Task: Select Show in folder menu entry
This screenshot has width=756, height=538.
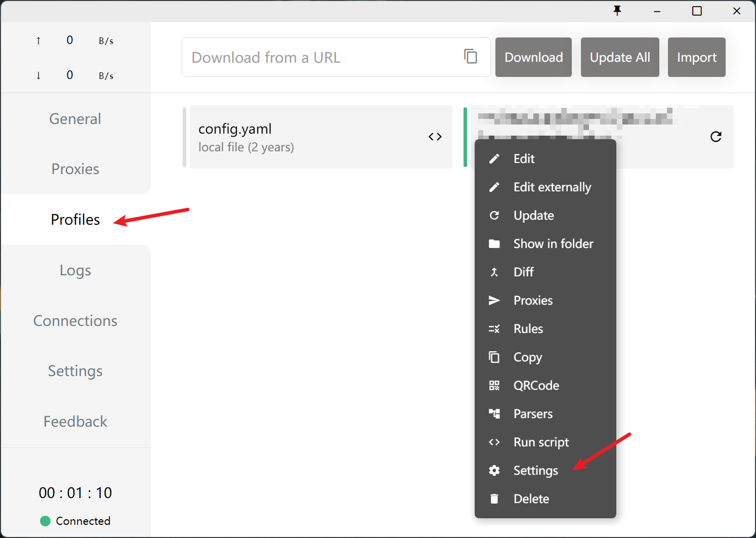Action: pos(553,244)
